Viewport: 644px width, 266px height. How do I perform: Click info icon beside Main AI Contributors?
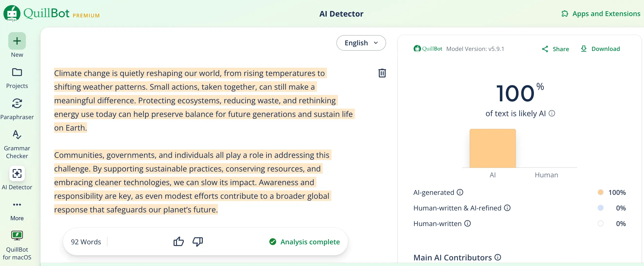click(498, 257)
